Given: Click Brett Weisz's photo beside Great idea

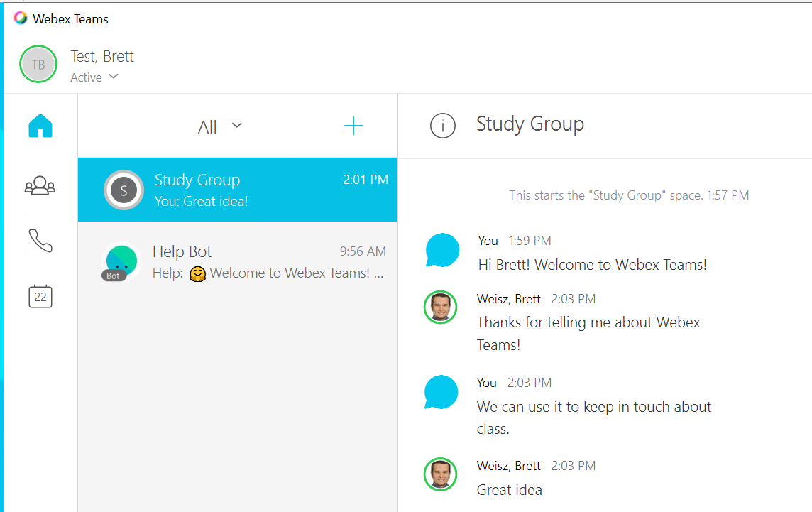Looking at the screenshot, I should [x=440, y=474].
